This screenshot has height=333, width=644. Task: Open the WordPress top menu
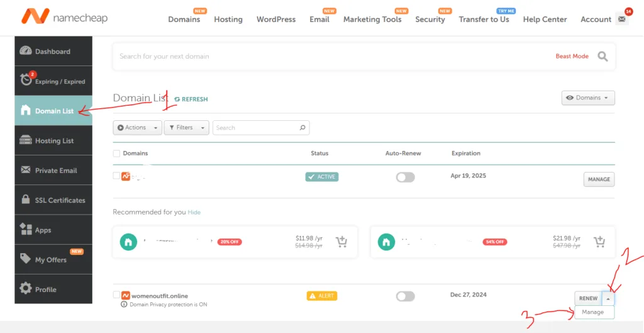[276, 20]
